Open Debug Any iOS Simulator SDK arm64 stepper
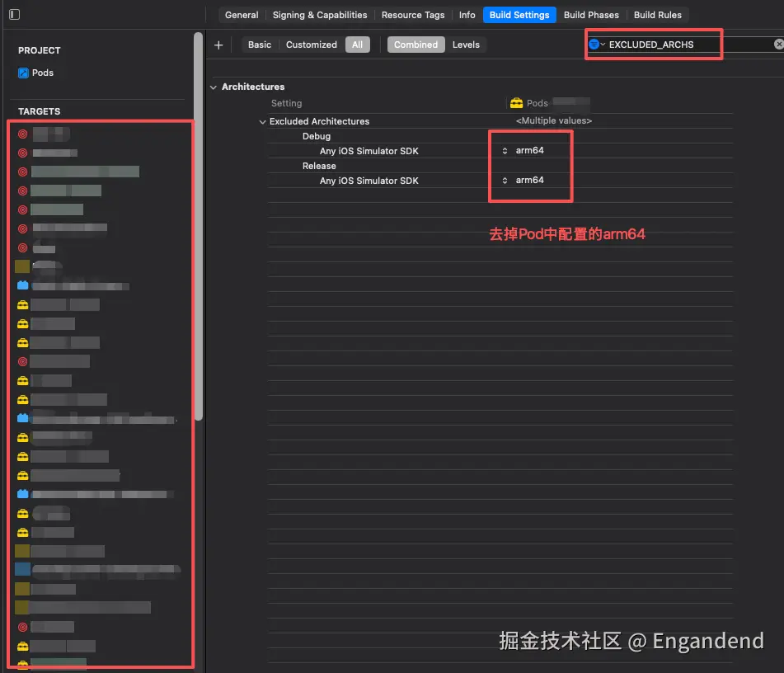This screenshot has height=673, width=784. tap(505, 151)
